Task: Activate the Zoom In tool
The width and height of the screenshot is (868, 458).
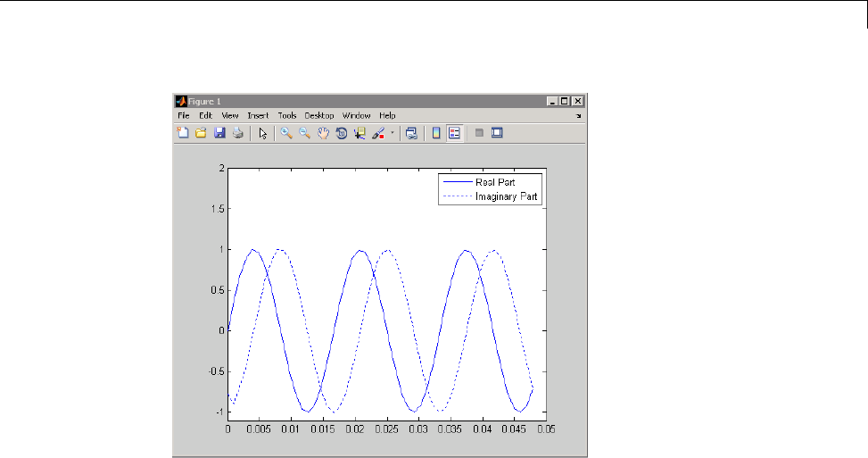Action: pos(286,133)
